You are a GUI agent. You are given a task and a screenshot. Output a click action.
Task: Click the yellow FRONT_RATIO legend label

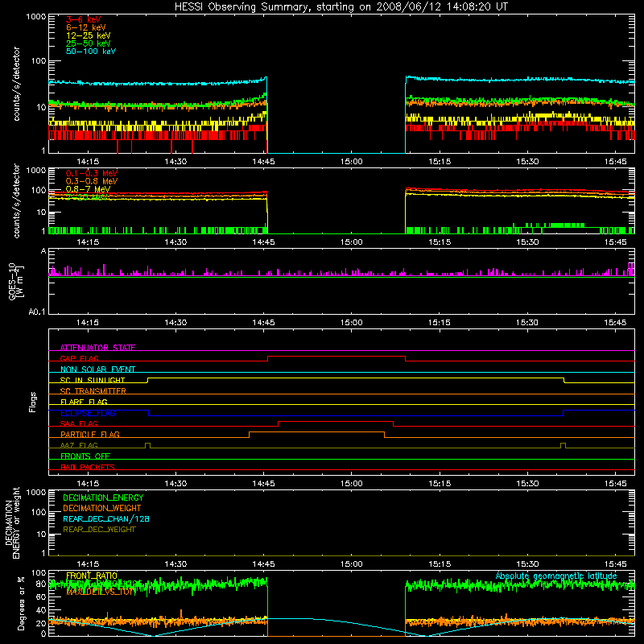point(92,576)
